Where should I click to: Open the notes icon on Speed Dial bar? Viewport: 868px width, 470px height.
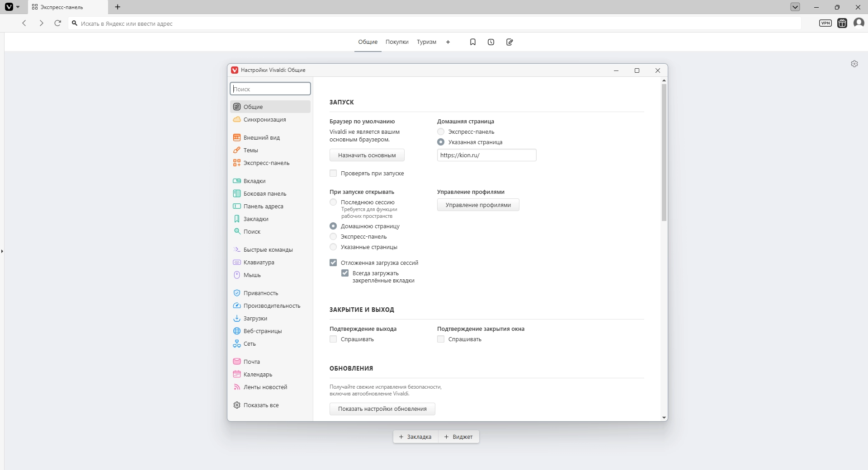coord(509,42)
